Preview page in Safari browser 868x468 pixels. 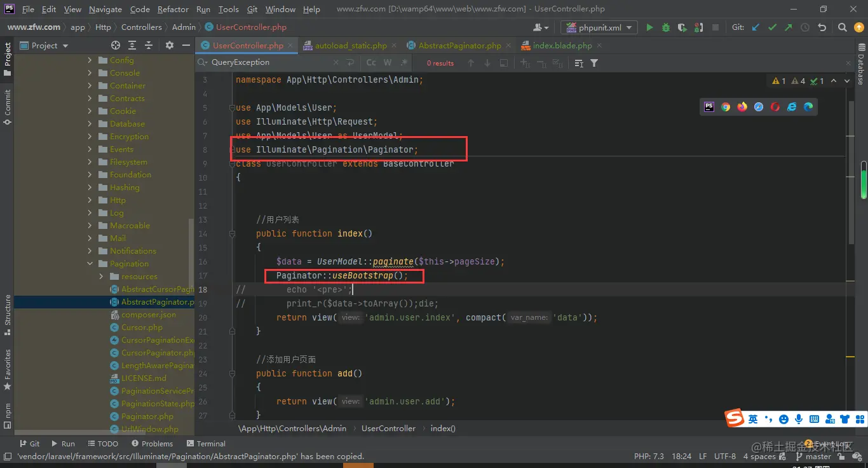[x=759, y=107]
